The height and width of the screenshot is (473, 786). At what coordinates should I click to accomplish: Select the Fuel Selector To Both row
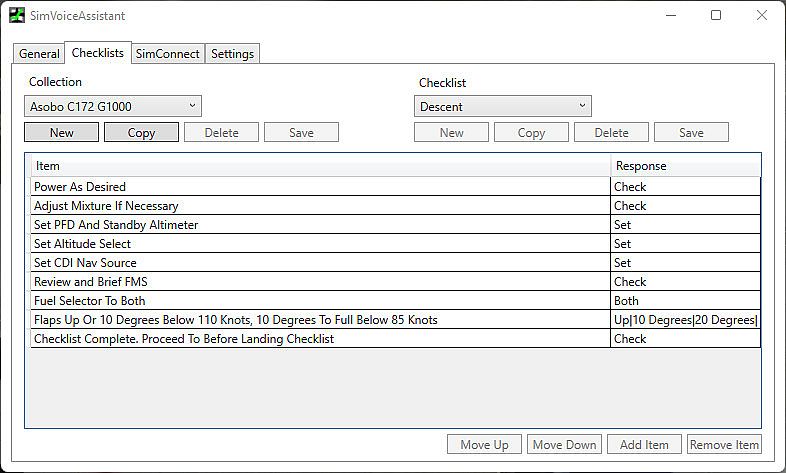coord(92,301)
